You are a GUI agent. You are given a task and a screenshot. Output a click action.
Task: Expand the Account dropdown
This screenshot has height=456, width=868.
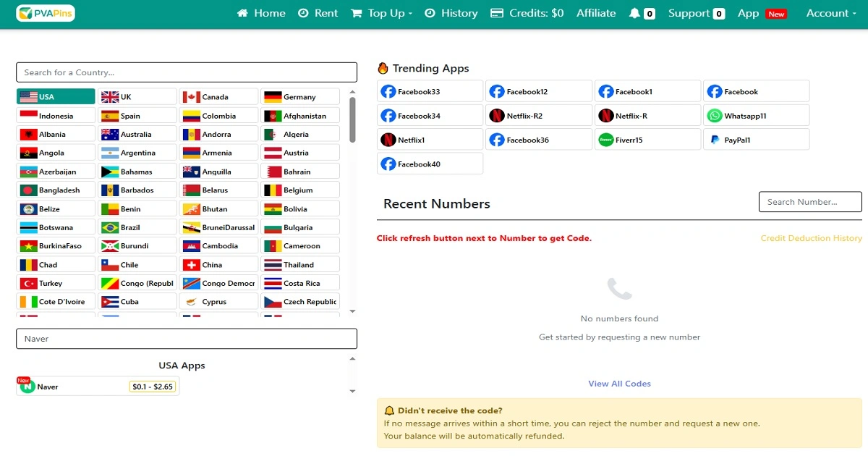[x=831, y=13]
